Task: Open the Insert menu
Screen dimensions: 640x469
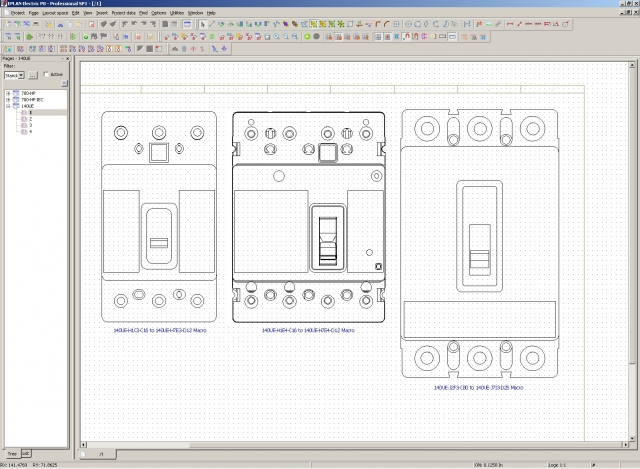Action: click(102, 13)
